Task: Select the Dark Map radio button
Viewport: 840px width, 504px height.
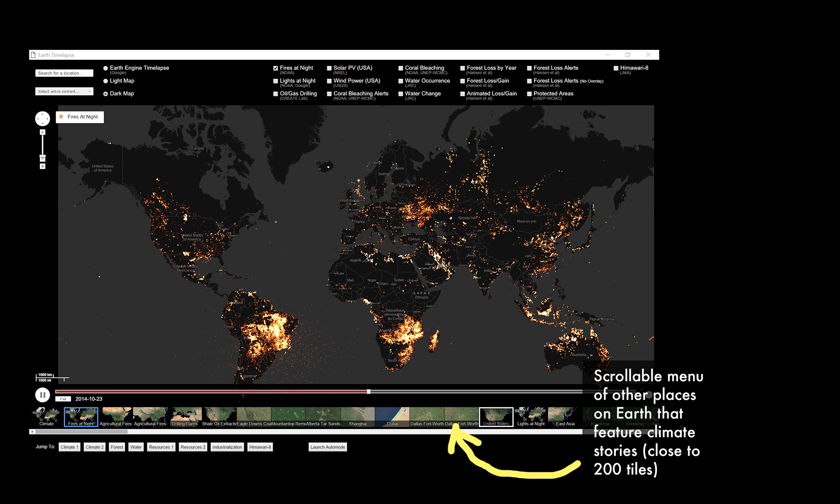Action: click(105, 94)
